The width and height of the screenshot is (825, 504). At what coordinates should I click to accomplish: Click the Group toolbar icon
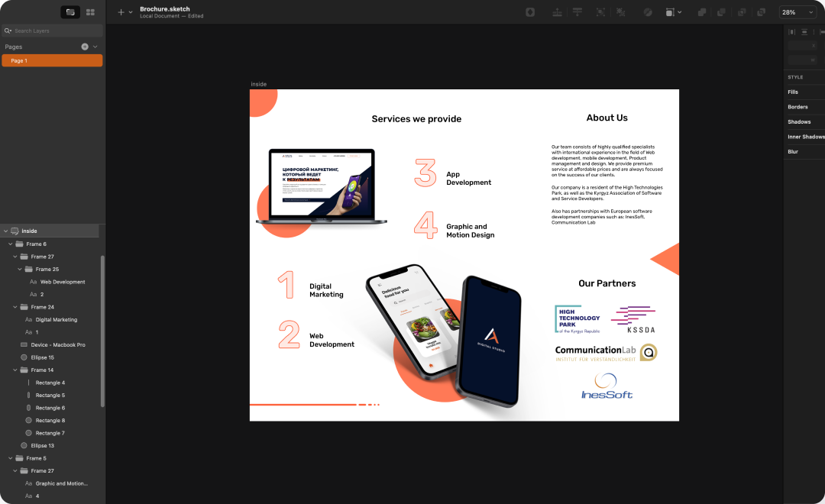[600, 12]
